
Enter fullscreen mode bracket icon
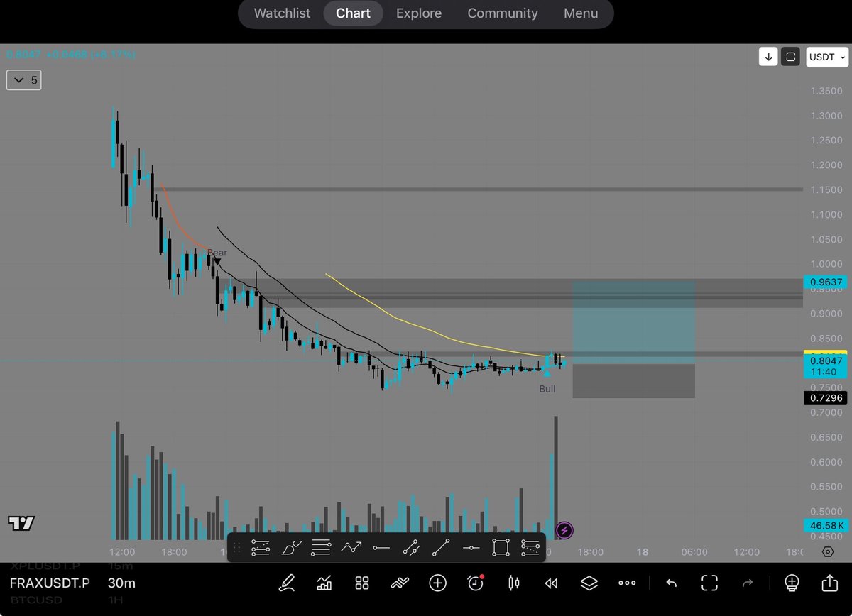coord(709,583)
